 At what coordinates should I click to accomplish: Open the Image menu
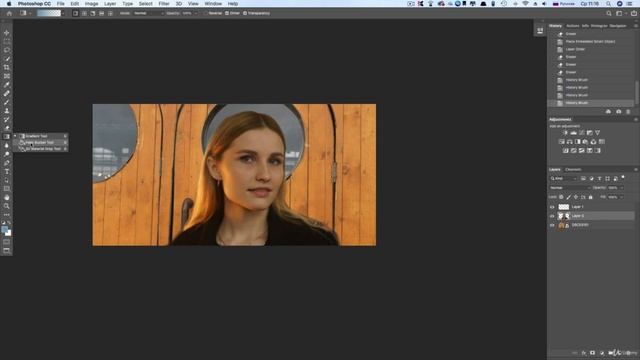91,4
